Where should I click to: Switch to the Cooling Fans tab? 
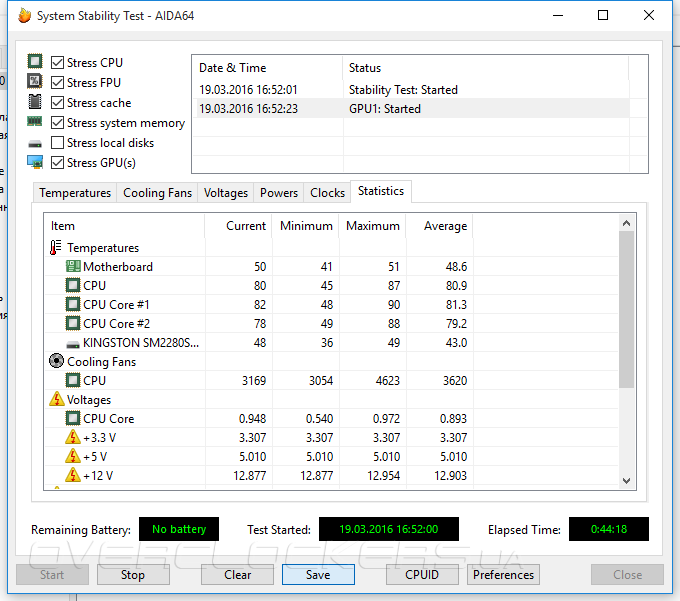click(x=157, y=193)
